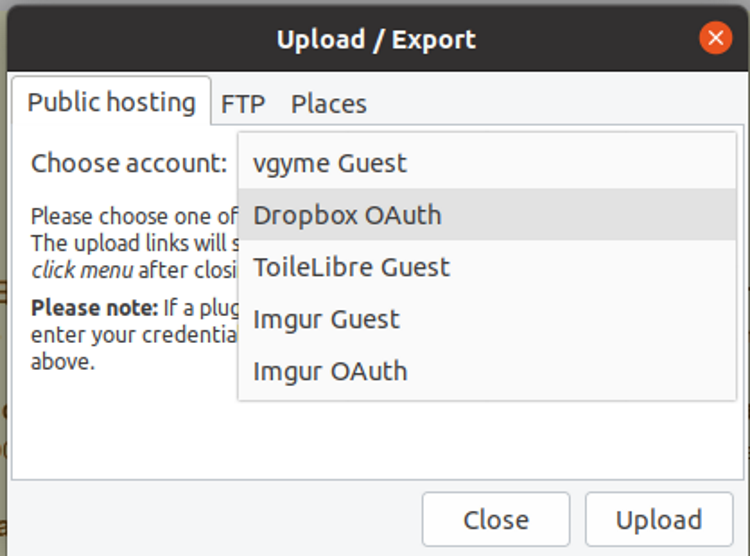Click the Close button at the bottom
Viewport: 750px width, 556px height.
click(x=495, y=520)
